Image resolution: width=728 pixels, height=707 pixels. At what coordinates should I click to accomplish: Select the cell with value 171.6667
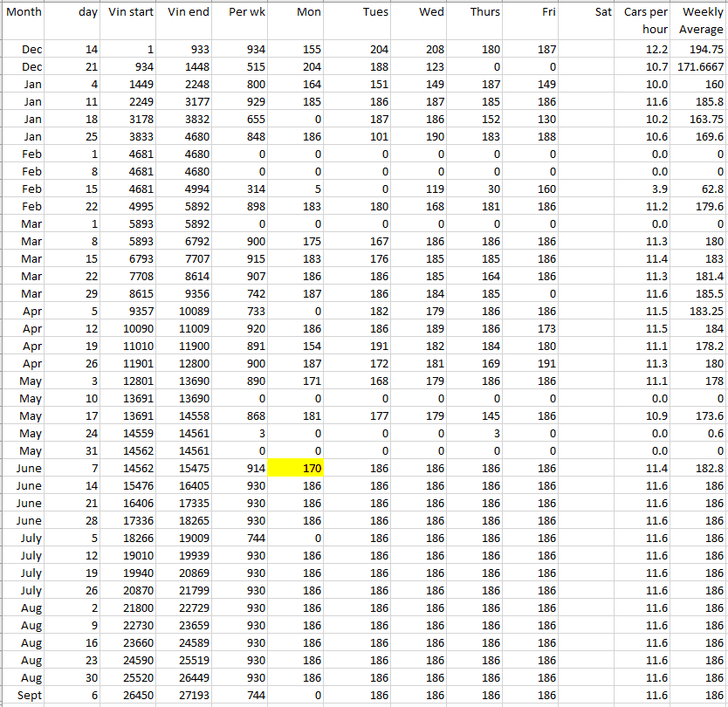click(x=699, y=67)
